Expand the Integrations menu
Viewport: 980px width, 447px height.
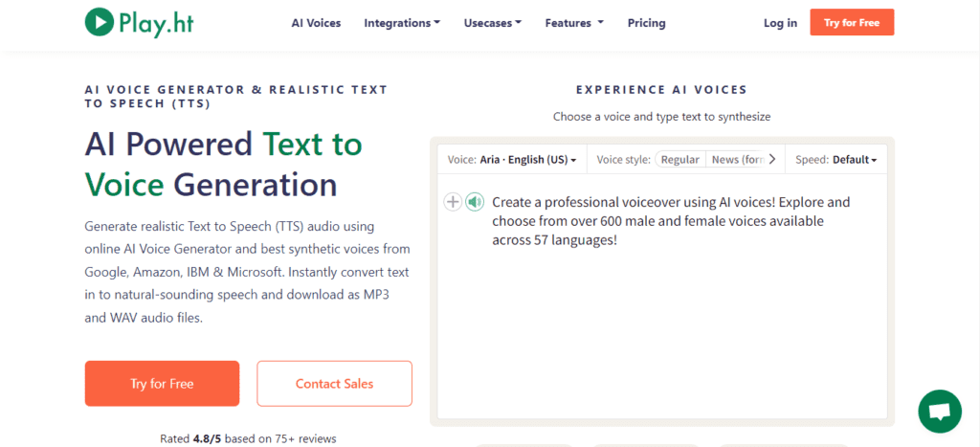(402, 23)
